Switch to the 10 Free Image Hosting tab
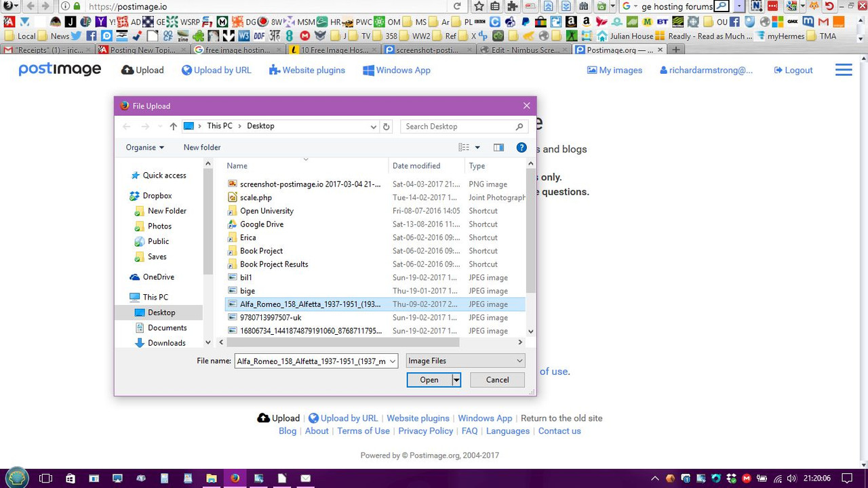 [332, 49]
